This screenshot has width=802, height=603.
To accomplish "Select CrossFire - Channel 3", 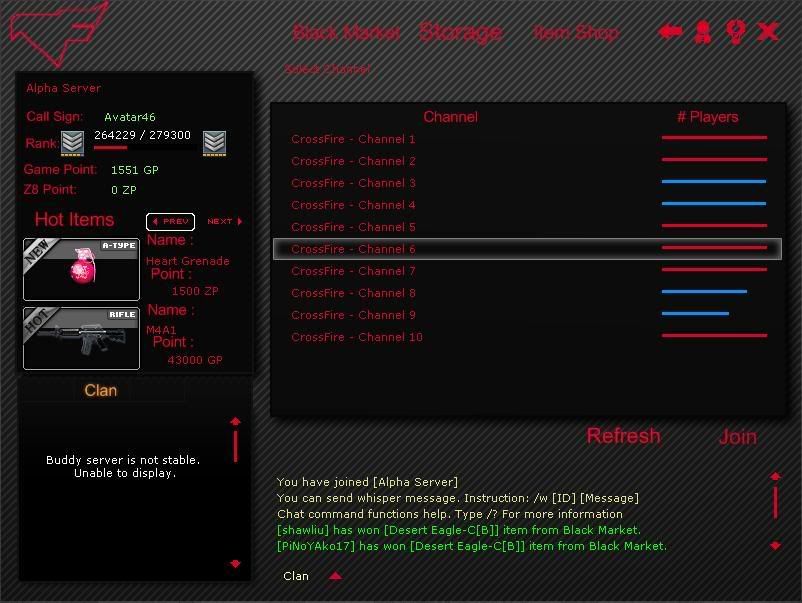I will click(353, 183).
